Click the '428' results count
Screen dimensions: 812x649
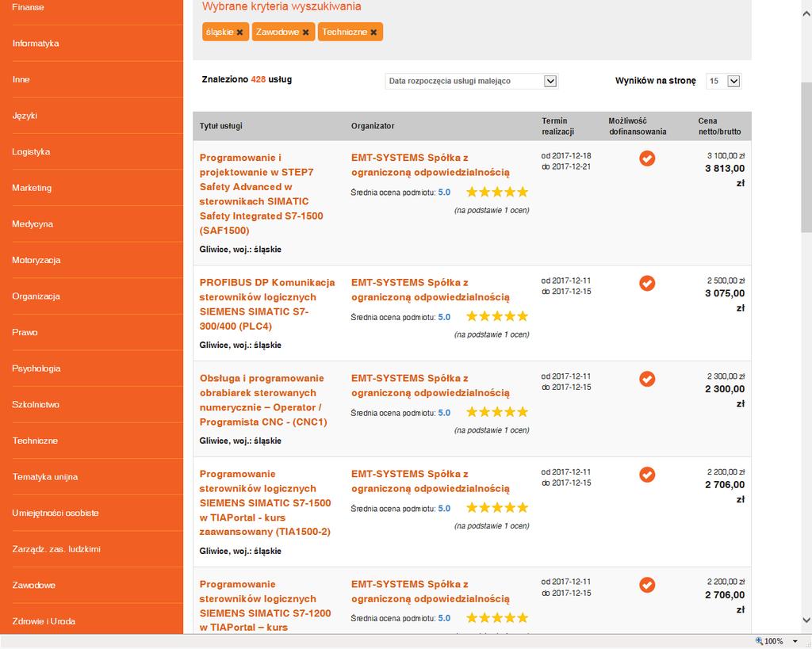[259, 80]
